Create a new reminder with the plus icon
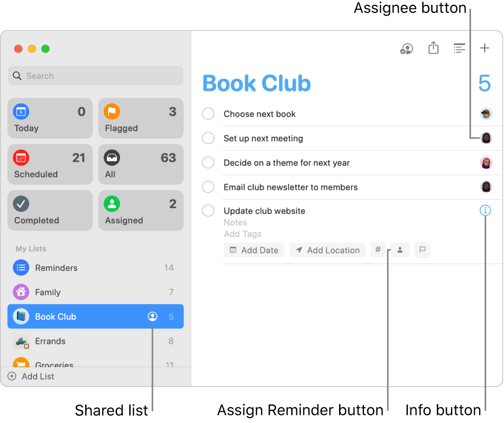Screen dimensions: 504x423 tap(485, 48)
